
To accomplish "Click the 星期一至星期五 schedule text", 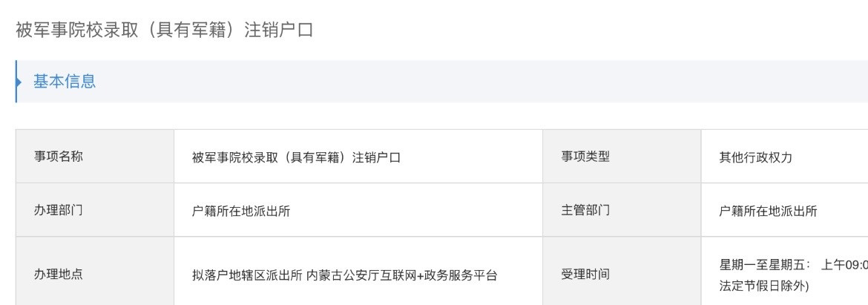I will pyautogui.click(x=764, y=265).
